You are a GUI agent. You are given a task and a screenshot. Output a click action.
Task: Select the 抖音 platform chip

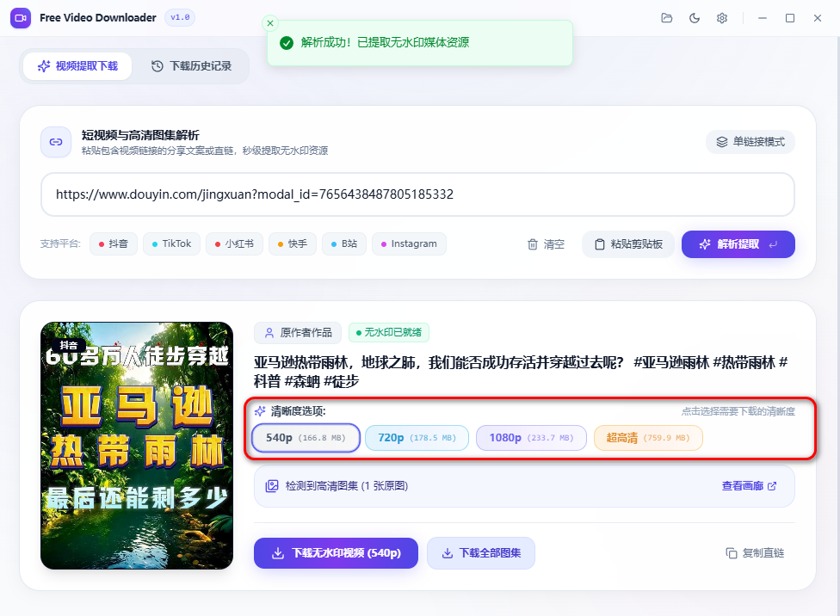click(x=114, y=243)
